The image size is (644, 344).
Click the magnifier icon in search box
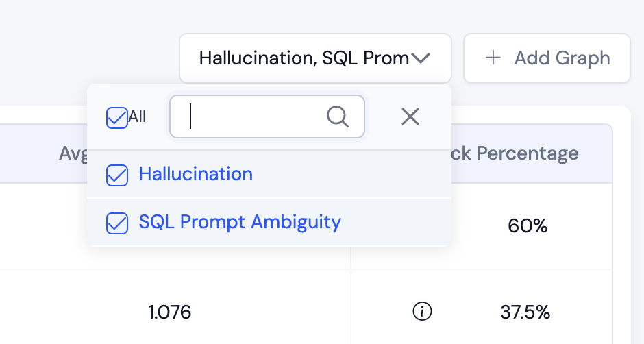[337, 117]
